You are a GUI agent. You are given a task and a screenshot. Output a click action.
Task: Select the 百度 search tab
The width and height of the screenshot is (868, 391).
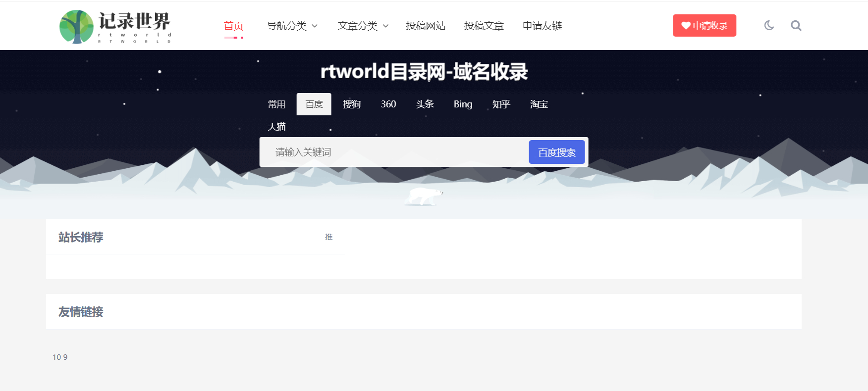(314, 104)
